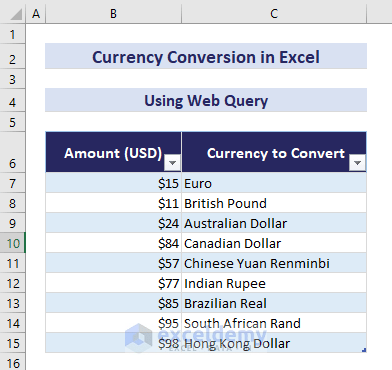
Task: Select row 7 header
Action: click(x=13, y=183)
